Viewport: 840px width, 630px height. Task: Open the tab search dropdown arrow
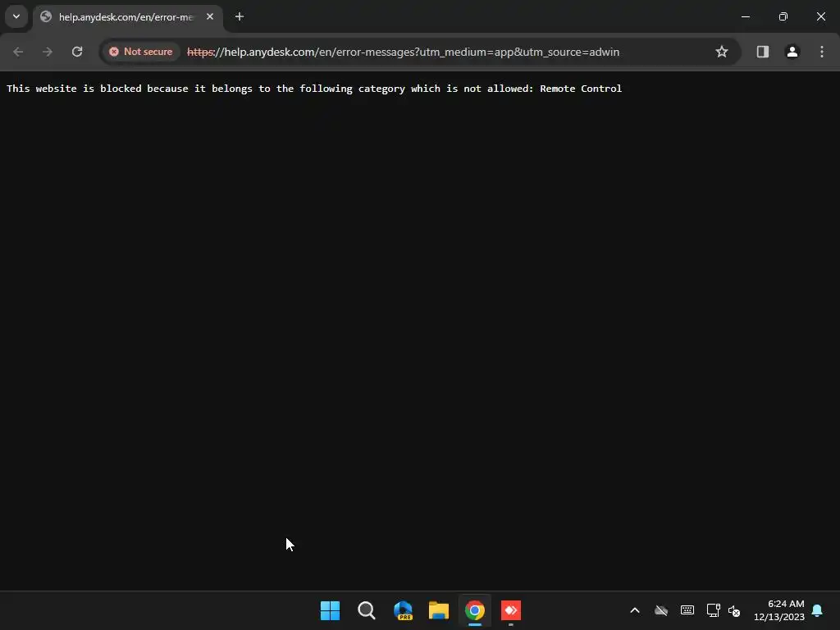click(x=16, y=16)
